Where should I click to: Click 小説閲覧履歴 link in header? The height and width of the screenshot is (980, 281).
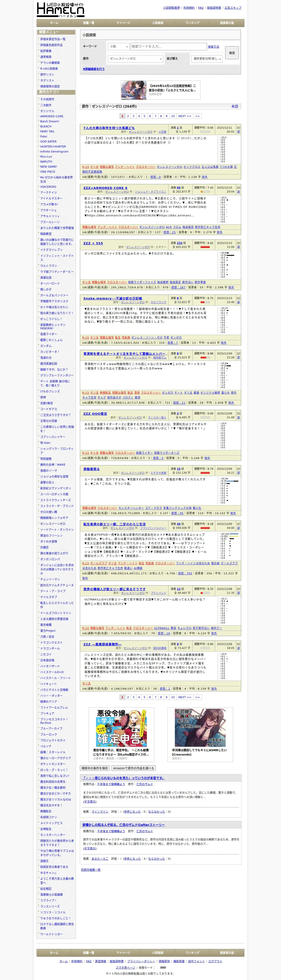(171, 8)
